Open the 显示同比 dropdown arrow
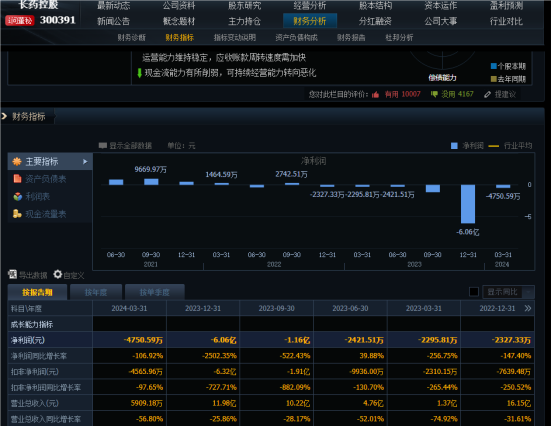 [x=528, y=292]
